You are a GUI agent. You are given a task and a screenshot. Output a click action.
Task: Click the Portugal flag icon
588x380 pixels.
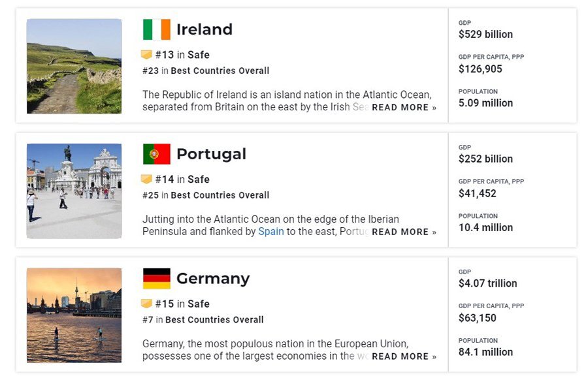pos(156,154)
